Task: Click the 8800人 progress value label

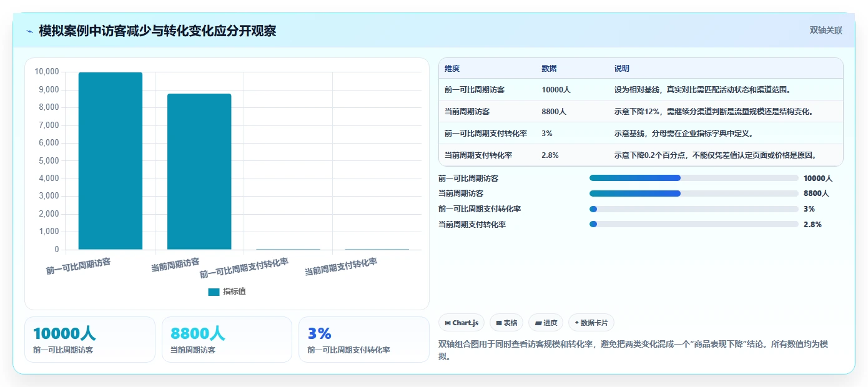Action: pos(816,193)
